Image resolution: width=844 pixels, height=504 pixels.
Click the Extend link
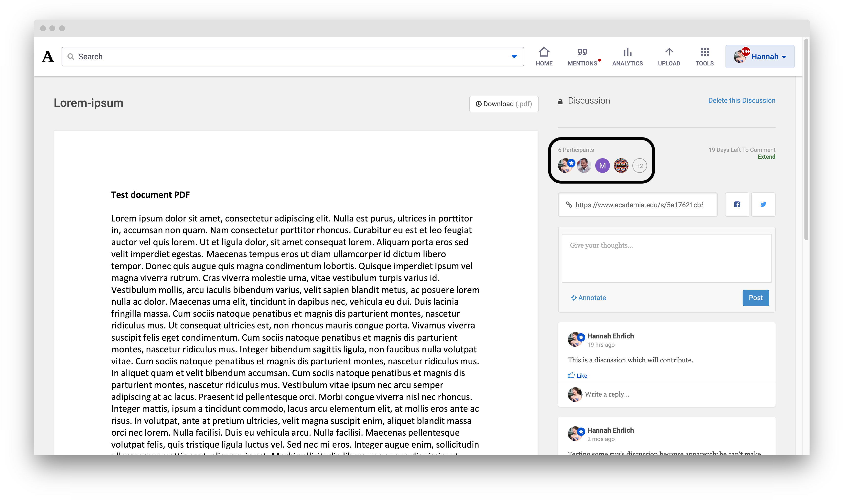pyautogui.click(x=766, y=157)
